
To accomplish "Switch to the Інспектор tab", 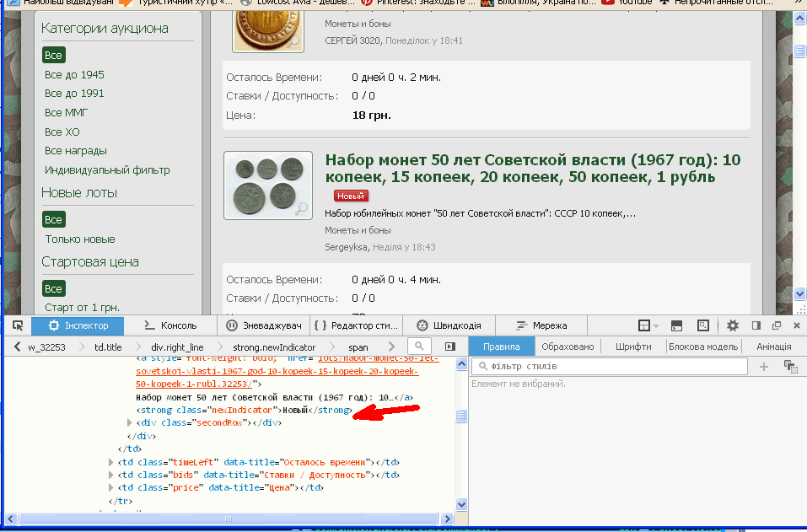I will click(78, 325).
